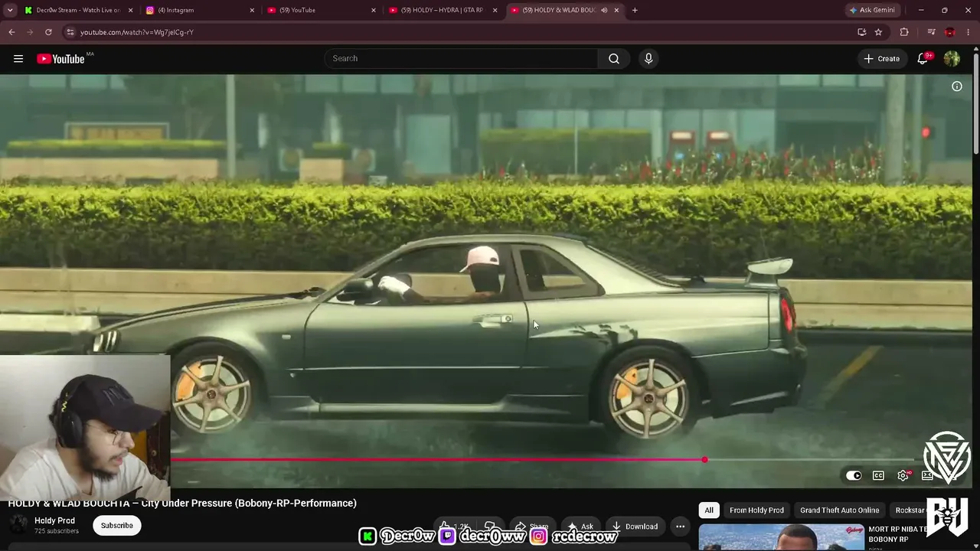Image resolution: width=980 pixels, height=551 pixels.
Task: Bookmark this page with the star
Action: [878, 32]
